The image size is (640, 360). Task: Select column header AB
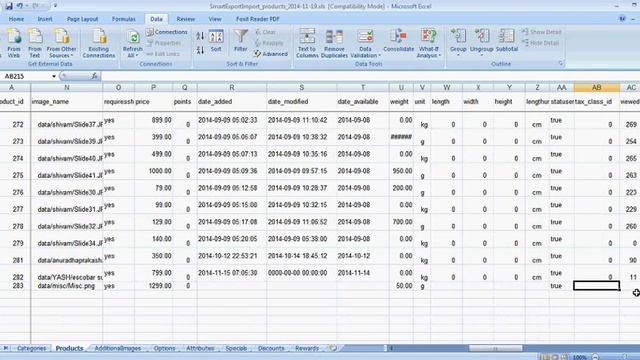coord(596,87)
